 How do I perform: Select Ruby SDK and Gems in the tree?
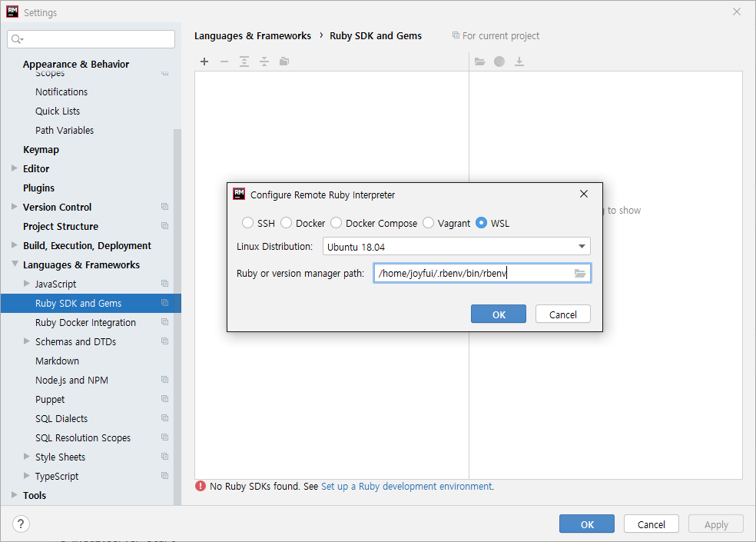(x=91, y=303)
